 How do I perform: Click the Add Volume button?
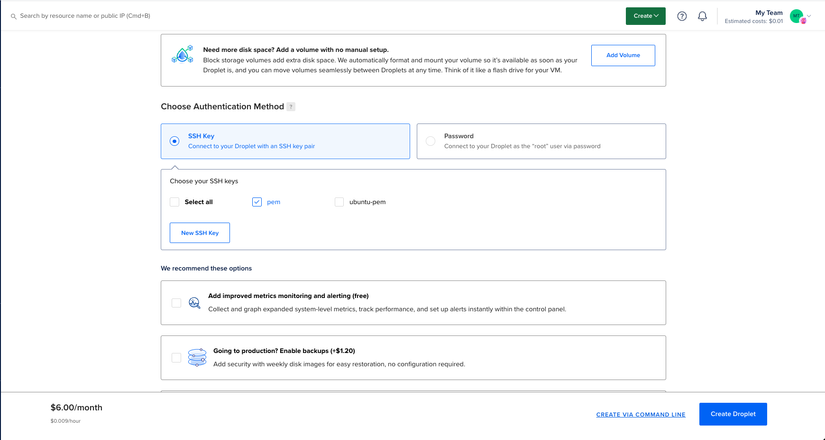point(622,55)
